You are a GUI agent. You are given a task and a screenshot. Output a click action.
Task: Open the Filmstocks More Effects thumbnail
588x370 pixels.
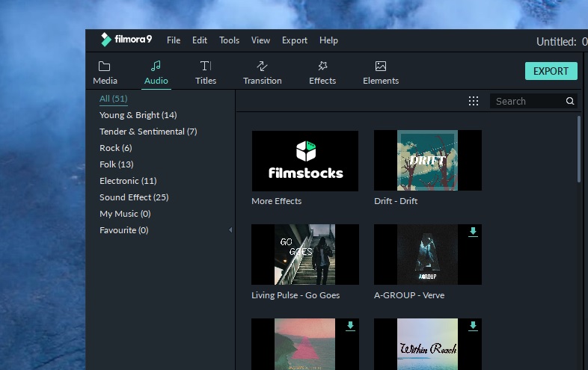click(x=305, y=161)
